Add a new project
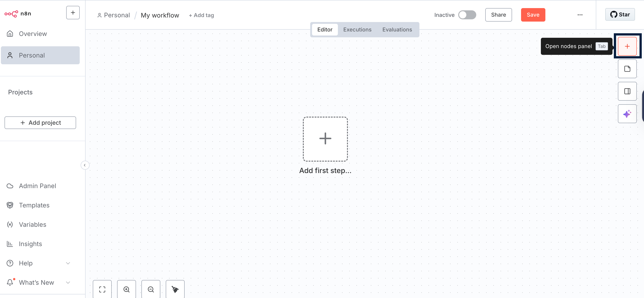 (40, 122)
